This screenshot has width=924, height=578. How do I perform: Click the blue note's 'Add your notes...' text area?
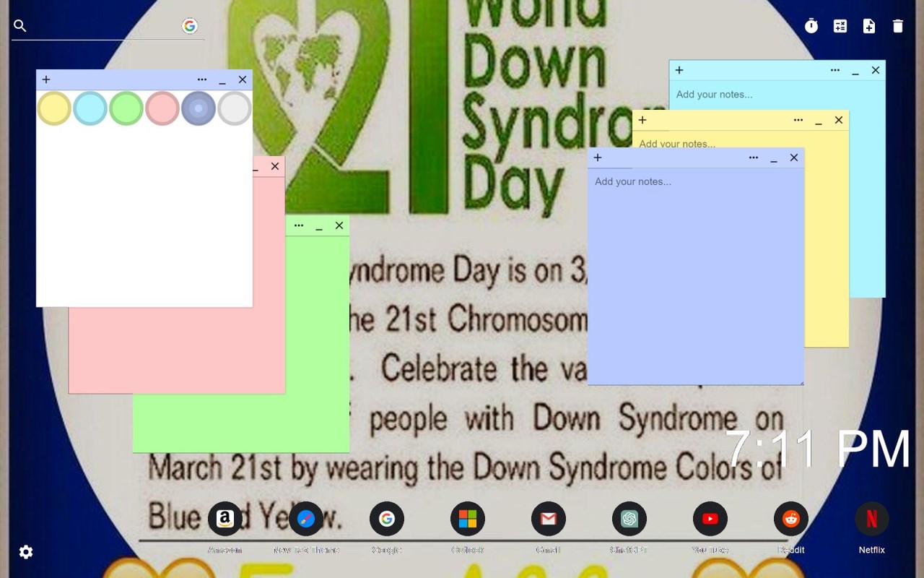point(696,276)
